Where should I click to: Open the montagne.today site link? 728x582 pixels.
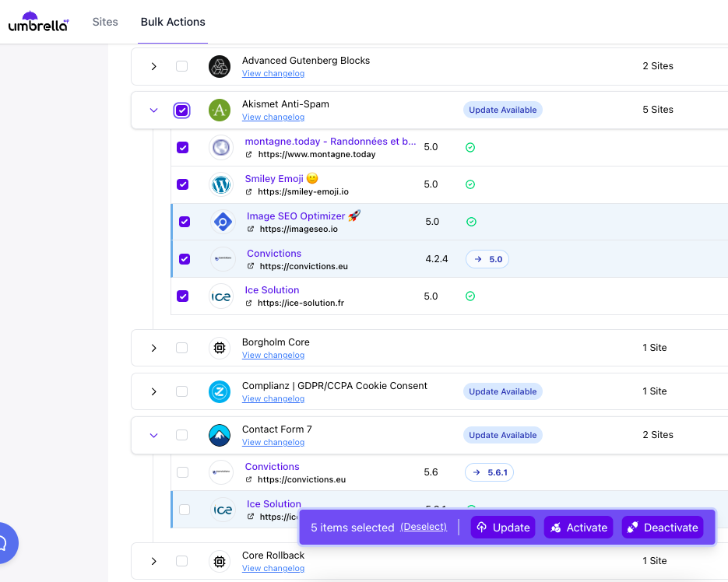pyautogui.click(x=330, y=142)
